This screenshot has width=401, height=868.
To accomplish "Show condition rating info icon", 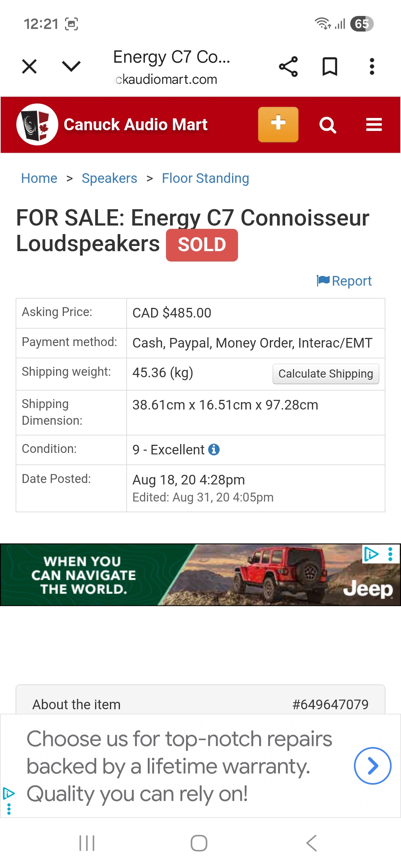I will point(214,450).
